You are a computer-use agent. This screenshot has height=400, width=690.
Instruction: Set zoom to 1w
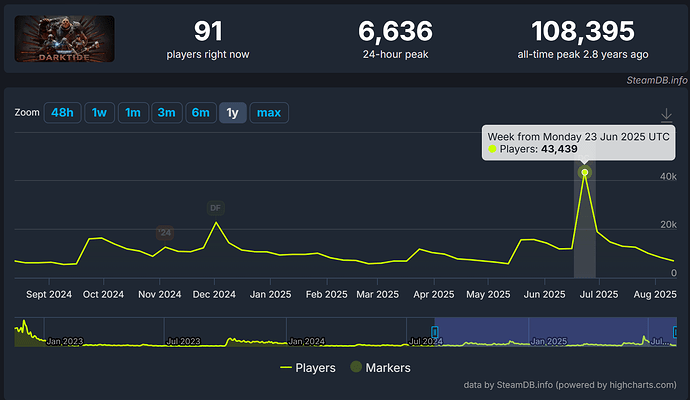click(99, 113)
